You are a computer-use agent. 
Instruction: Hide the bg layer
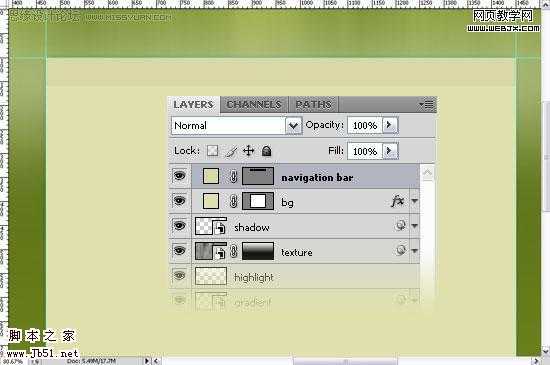click(x=180, y=201)
